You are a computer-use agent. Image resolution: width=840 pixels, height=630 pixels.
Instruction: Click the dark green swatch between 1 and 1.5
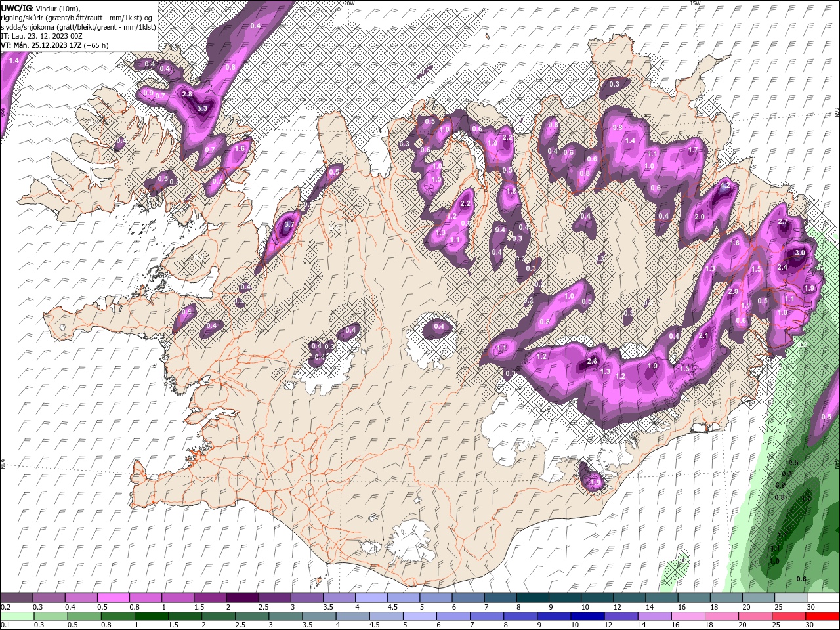pyautogui.click(x=151, y=616)
